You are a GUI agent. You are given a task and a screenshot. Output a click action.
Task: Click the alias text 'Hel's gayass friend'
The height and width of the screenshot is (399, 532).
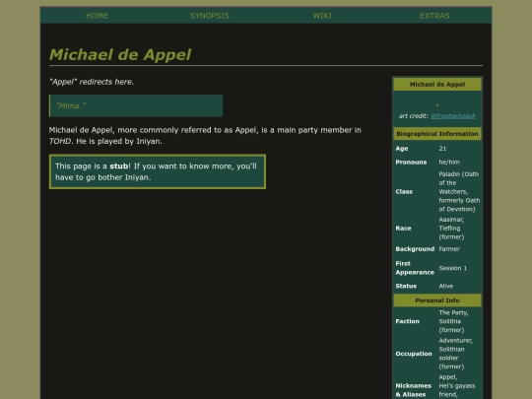click(457, 390)
